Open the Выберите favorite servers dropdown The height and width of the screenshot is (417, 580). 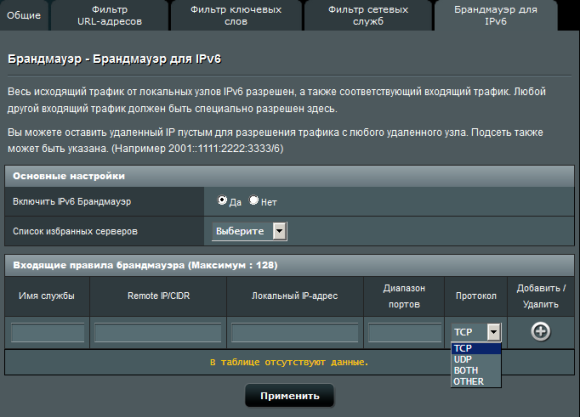(250, 231)
